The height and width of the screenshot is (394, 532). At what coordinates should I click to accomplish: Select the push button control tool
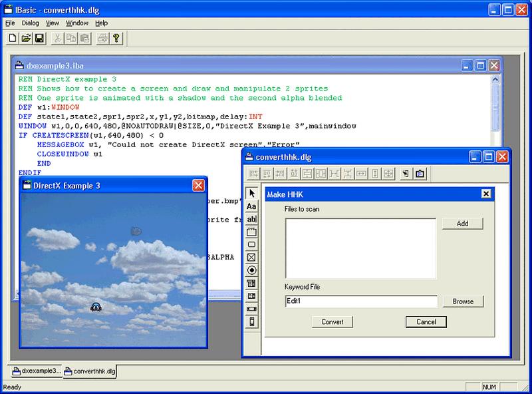[x=251, y=245]
